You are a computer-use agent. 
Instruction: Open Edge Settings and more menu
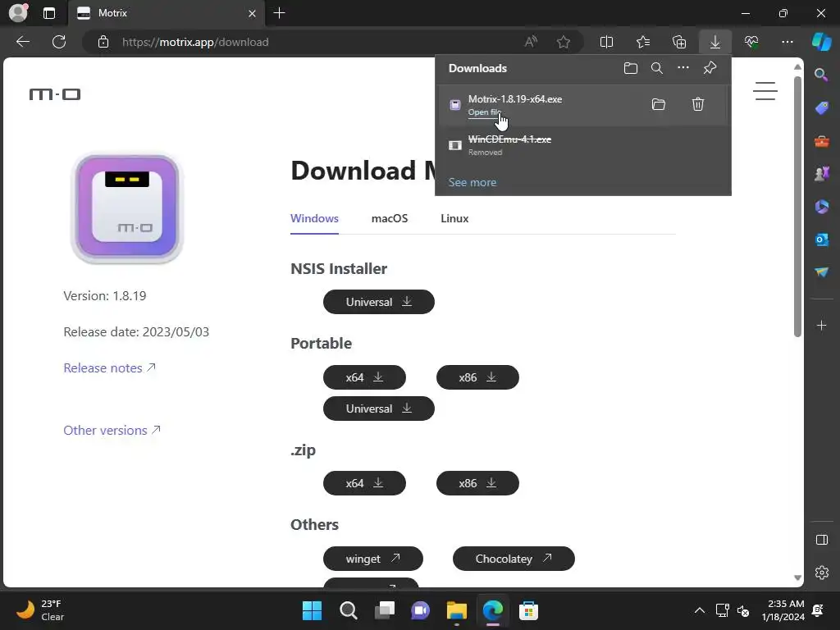(787, 42)
